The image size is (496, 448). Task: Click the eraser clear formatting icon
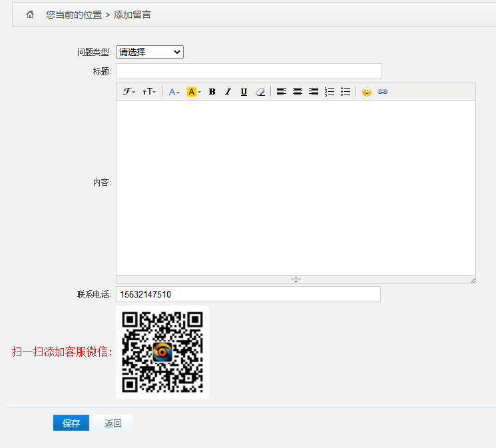pyautogui.click(x=260, y=92)
